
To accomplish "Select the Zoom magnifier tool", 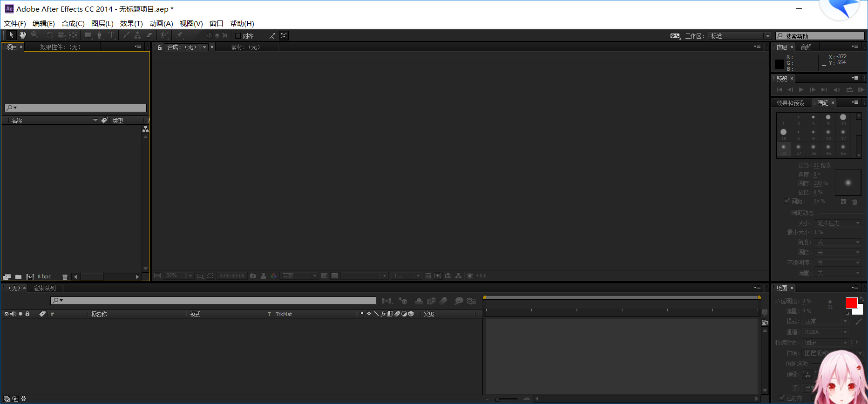I will point(34,35).
